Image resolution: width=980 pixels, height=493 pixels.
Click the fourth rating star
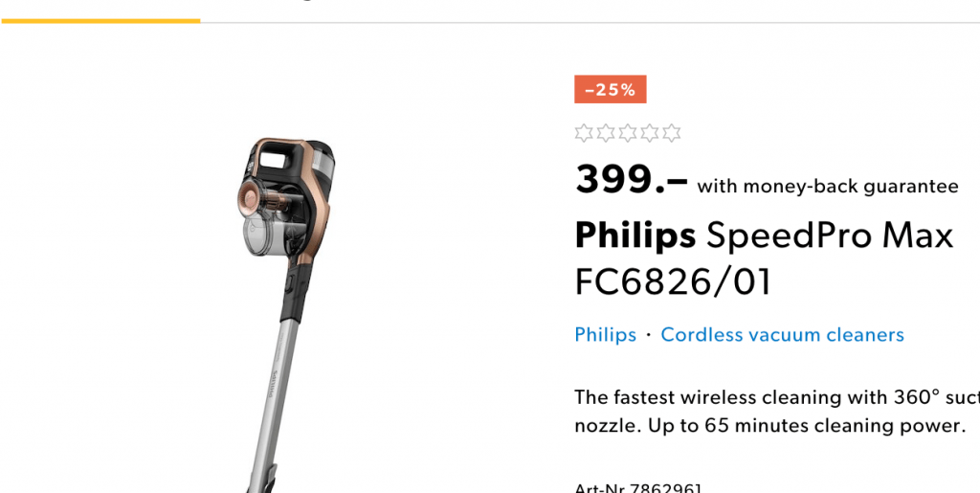pos(650,133)
